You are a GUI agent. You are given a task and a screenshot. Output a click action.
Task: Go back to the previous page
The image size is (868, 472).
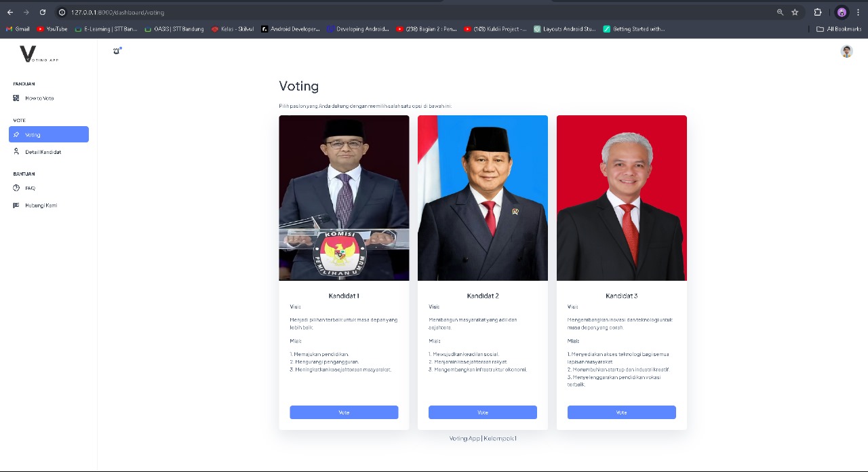point(10,12)
